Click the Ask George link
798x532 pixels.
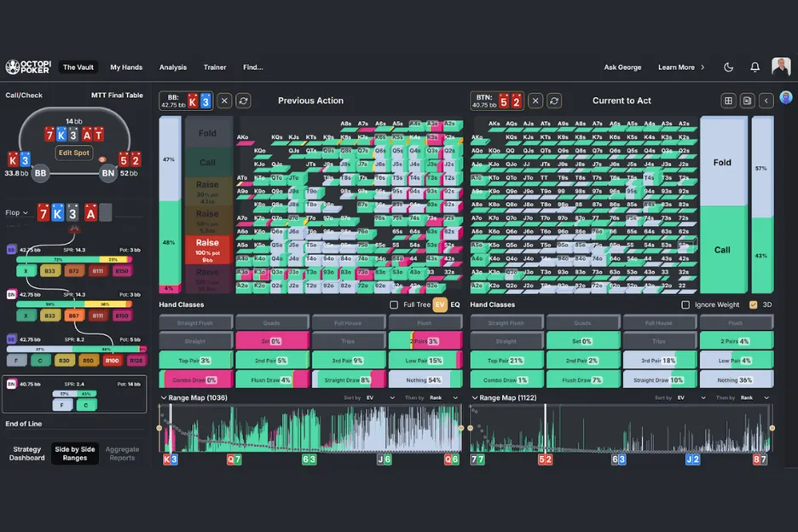(x=622, y=67)
